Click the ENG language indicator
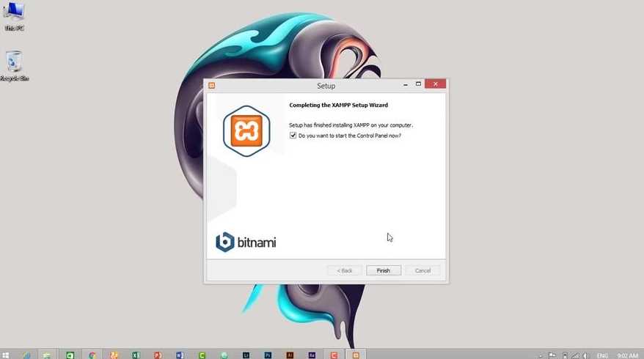This screenshot has height=359, width=644. [x=602, y=356]
